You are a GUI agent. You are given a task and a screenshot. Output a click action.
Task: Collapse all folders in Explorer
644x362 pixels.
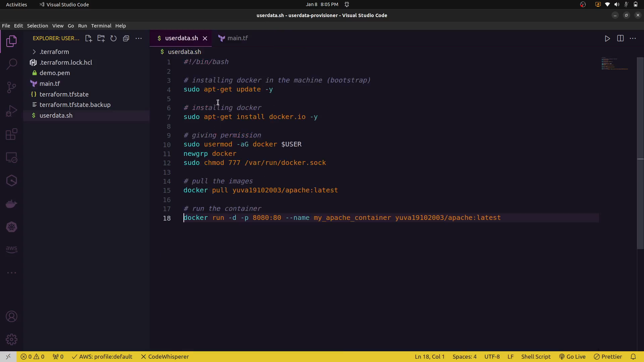(x=126, y=39)
